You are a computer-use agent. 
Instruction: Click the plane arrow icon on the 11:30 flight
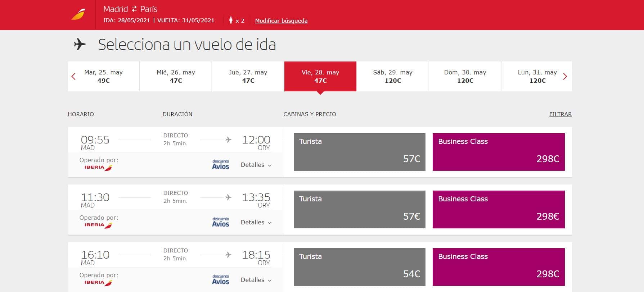point(228,197)
